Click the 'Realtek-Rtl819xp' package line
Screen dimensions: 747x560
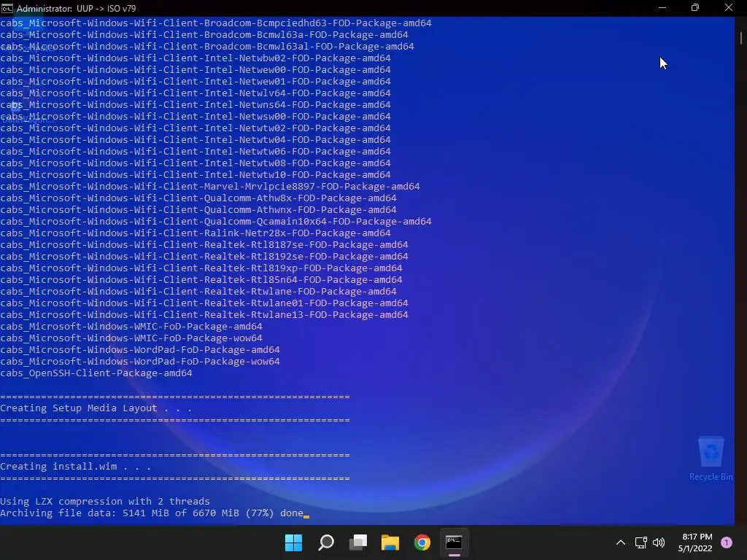[x=201, y=268]
